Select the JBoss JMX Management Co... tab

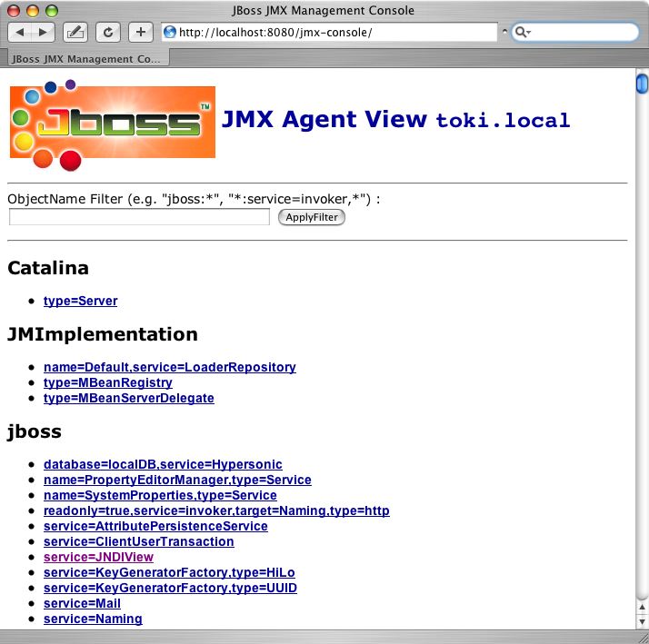coord(86,59)
